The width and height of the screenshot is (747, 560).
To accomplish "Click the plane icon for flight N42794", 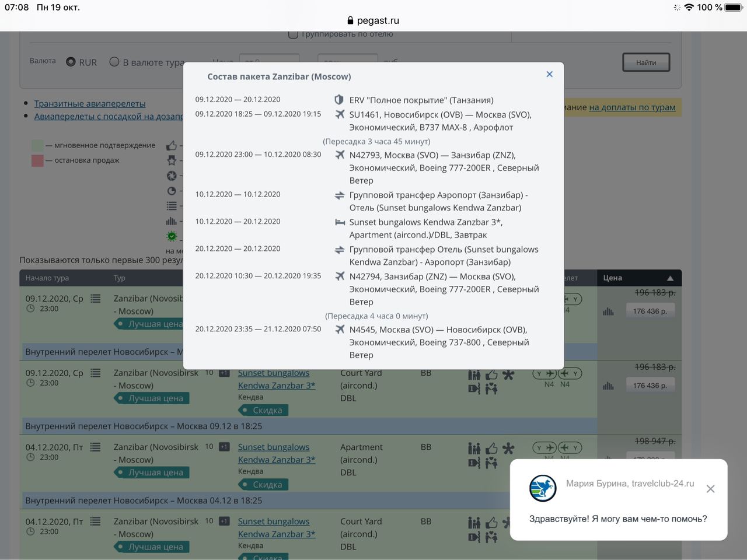I will coord(340,276).
